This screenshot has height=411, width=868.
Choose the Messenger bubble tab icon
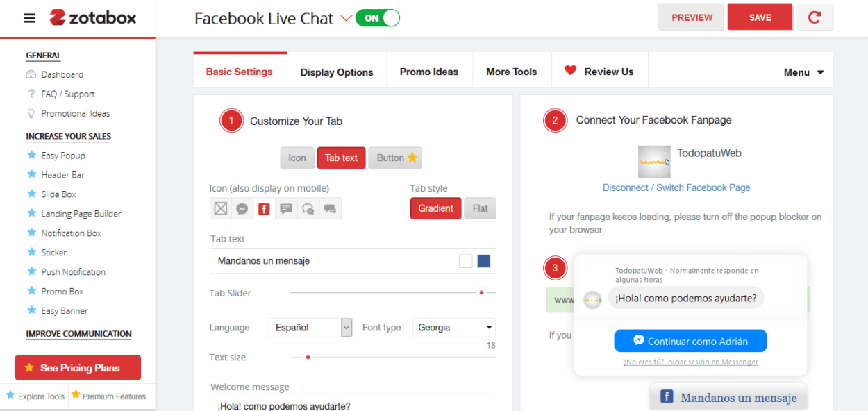[242, 208]
